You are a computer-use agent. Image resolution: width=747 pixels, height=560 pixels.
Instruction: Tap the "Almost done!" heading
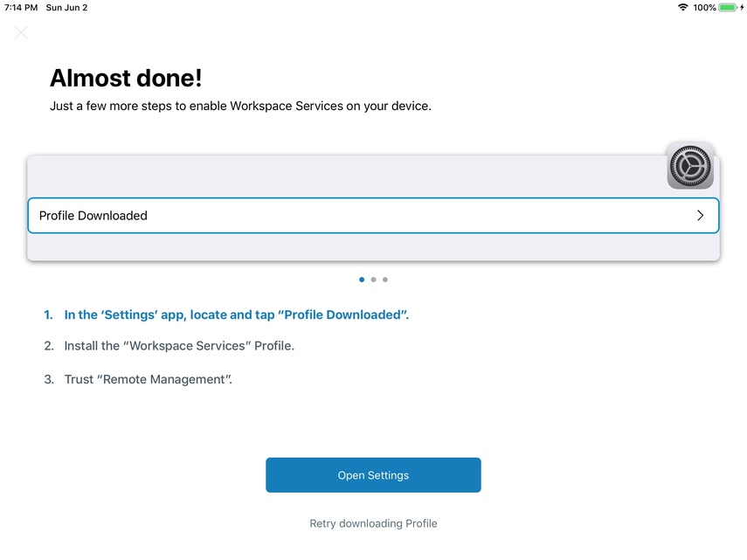(x=126, y=78)
